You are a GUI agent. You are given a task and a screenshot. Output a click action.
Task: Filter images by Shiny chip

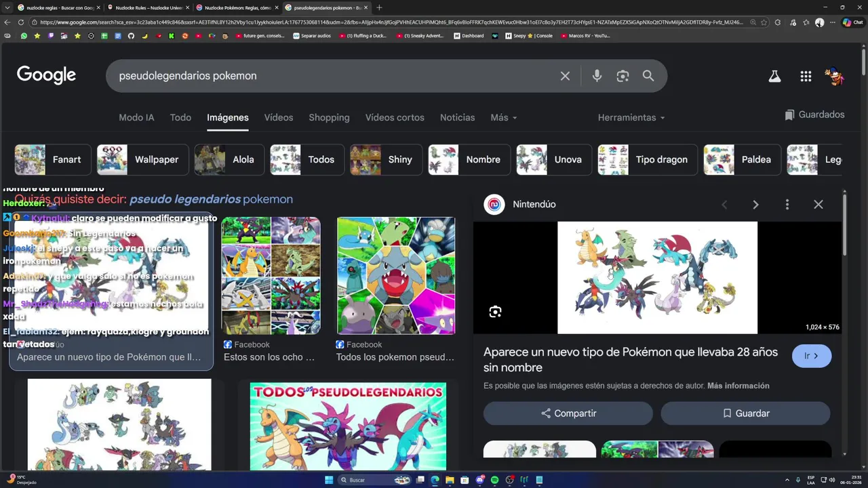point(385,159)
